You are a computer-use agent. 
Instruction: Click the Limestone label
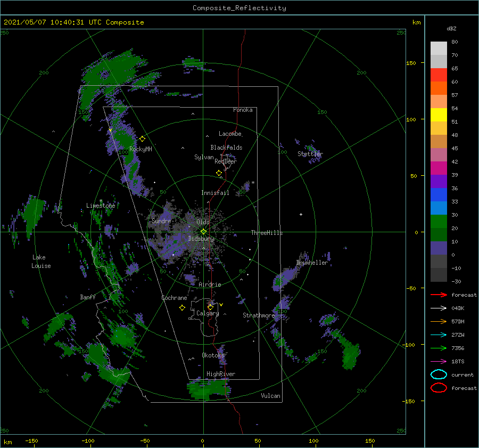pos(101,206)
